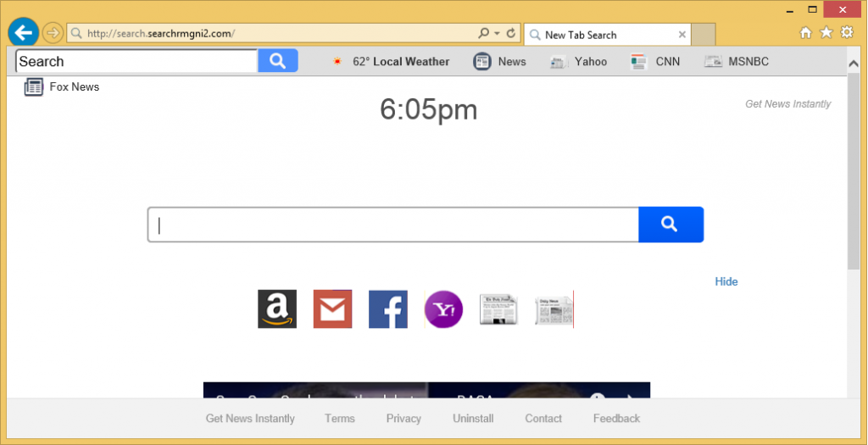This screenshot has height=445, width=868.
Task: Hide the shortcut icons row
Action: tap(726, 281)
